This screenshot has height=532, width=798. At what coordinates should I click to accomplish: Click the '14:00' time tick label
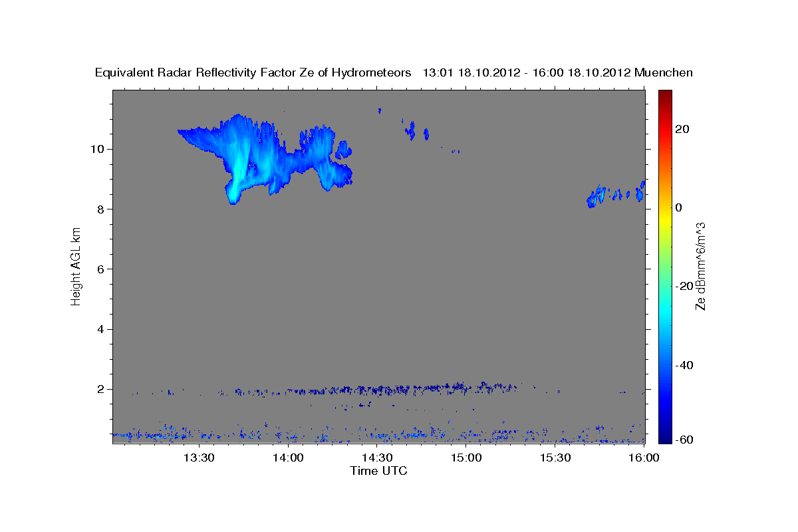[288, 458]
